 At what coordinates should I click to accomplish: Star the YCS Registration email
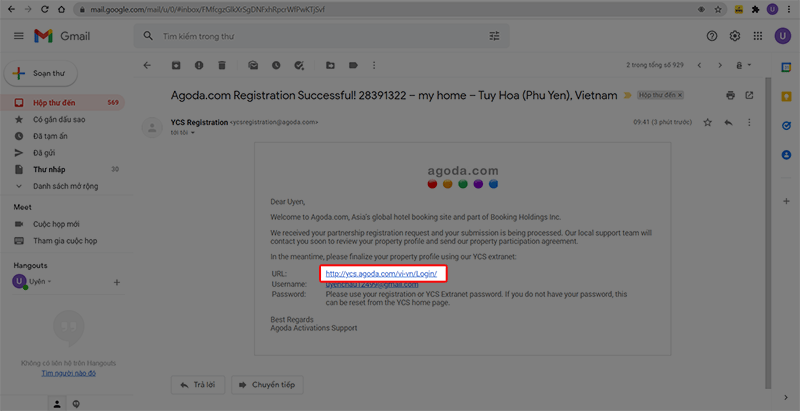click(707, 122)
